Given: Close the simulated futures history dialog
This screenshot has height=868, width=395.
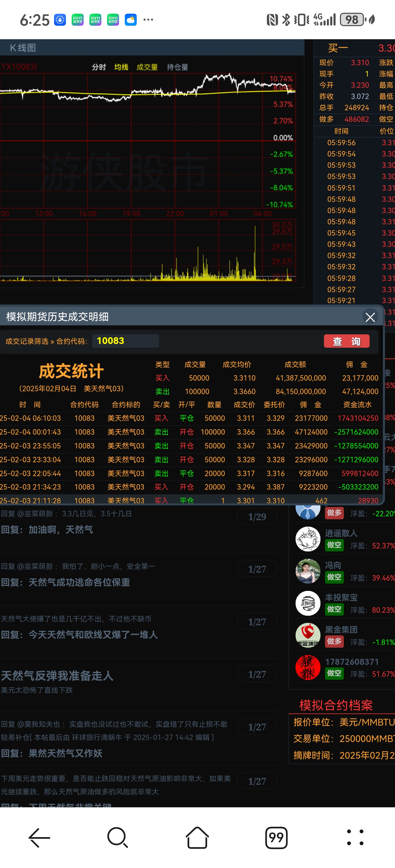Looking at the screenshot, I should tap(370, 317).
